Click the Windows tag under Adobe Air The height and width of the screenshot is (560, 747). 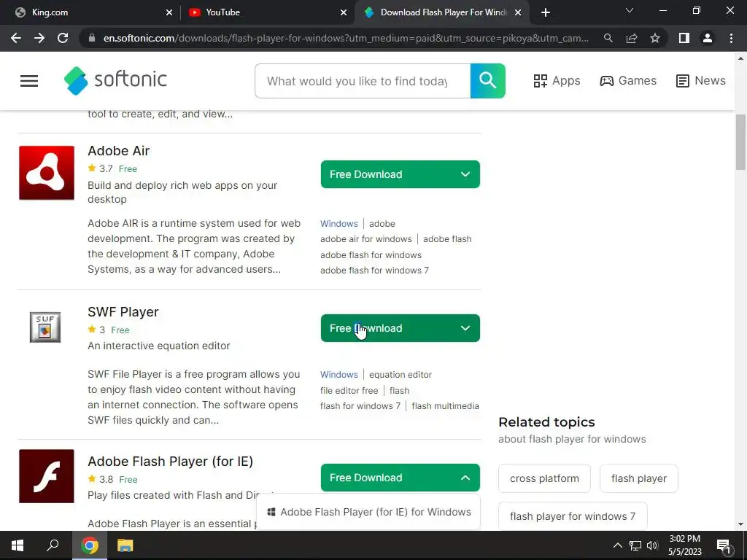tap(338, 223)
